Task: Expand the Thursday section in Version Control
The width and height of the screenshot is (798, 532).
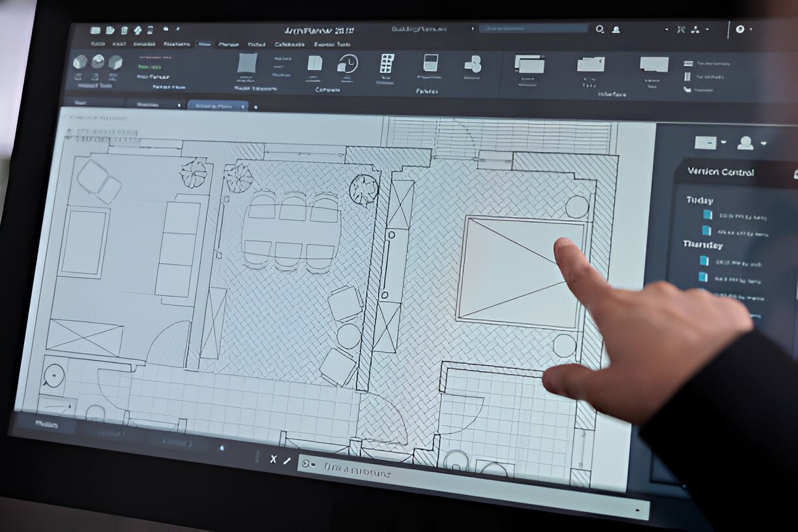Action: [703, 244]
